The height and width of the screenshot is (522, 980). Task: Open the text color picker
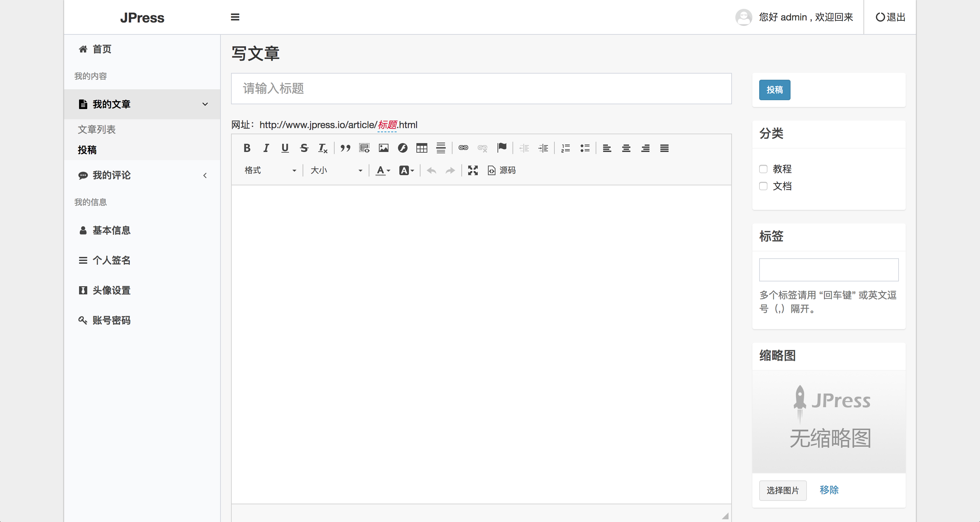click(x=383, y=170)
